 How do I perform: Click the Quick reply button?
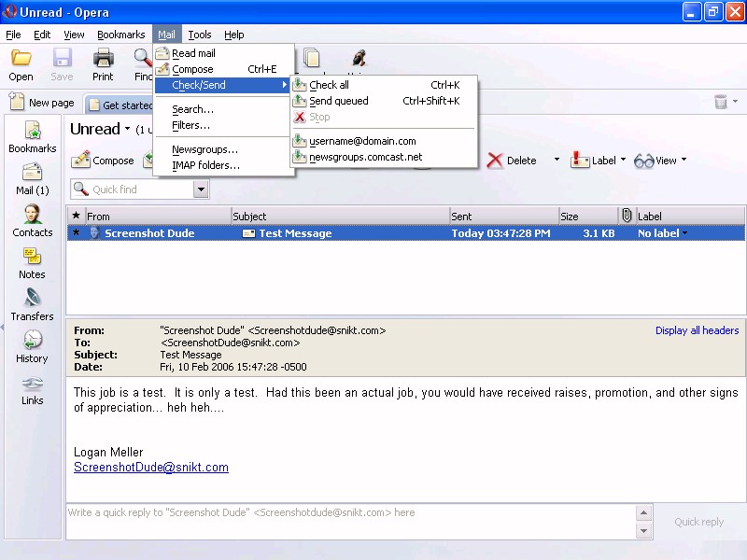point(698,522)
